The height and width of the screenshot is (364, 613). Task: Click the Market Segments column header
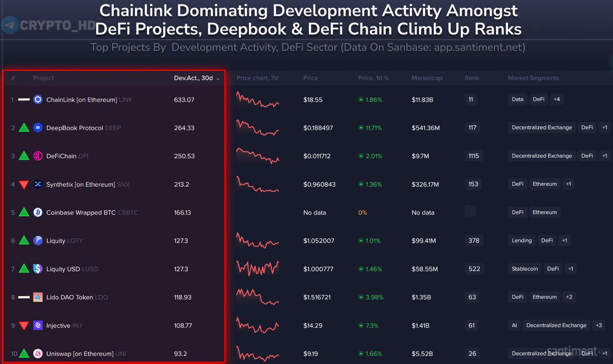[x=534, y=78]
